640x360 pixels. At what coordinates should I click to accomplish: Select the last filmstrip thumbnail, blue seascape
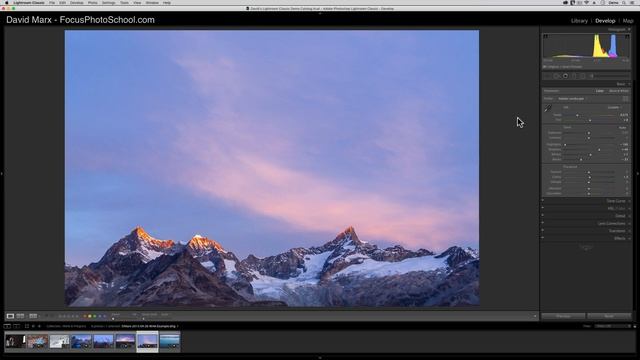169,341
